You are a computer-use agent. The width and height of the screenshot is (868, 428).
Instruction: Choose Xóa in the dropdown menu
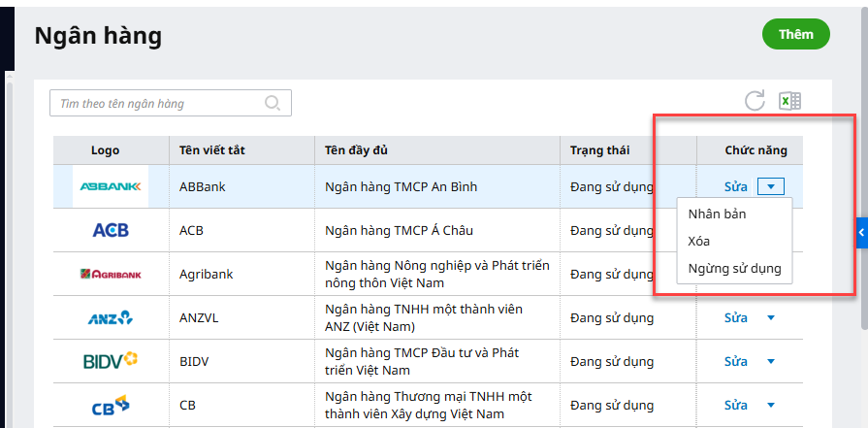click(x=698, y=241)
